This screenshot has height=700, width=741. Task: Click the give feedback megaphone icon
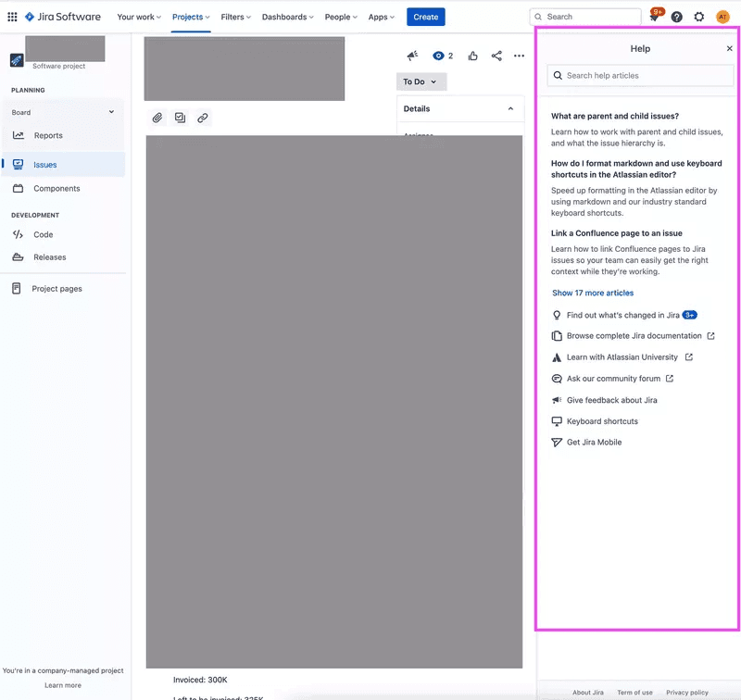(411, 56)
